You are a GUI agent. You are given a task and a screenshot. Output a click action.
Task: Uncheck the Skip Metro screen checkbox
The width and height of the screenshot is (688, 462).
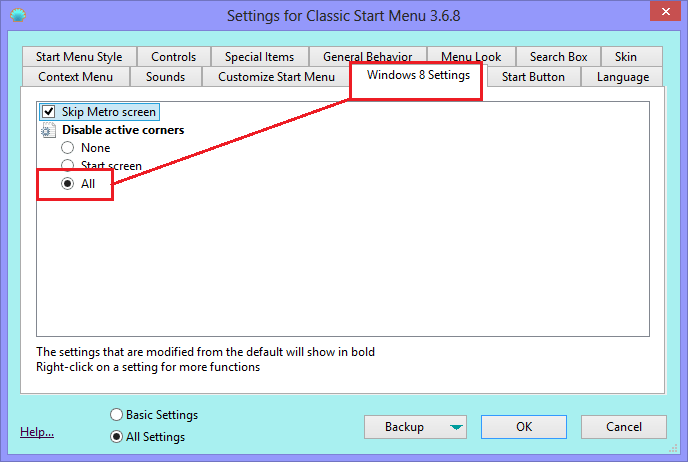point(49,112)
